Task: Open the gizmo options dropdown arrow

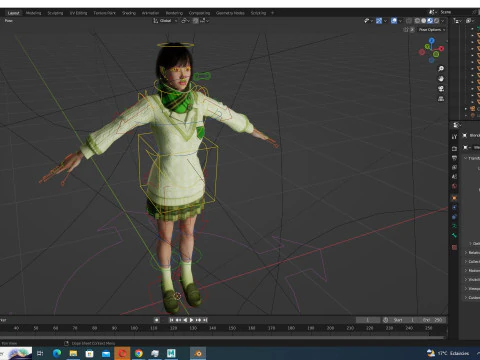Action: 385,21
